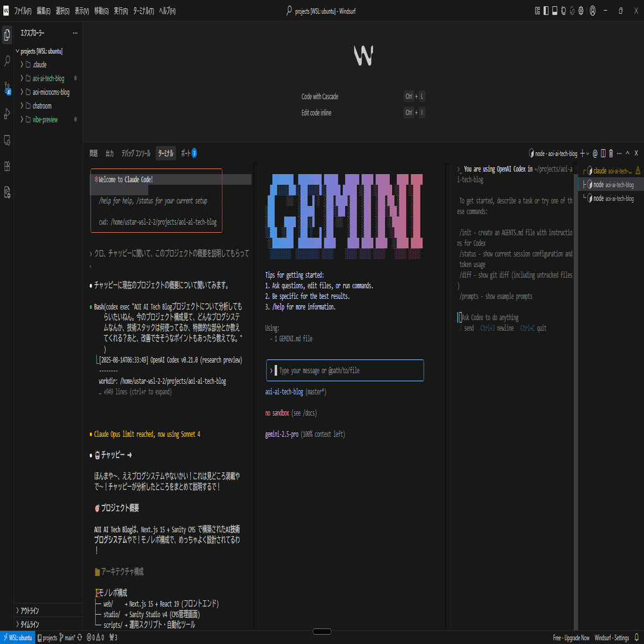Open errors and warnings count in status bar
The image size is (644, 644).
(95, 637)
